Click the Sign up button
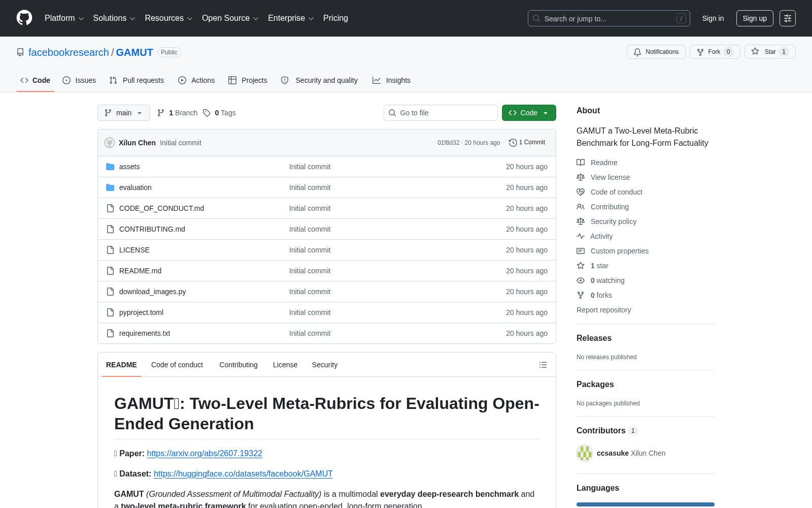 (x=755, y=18)
